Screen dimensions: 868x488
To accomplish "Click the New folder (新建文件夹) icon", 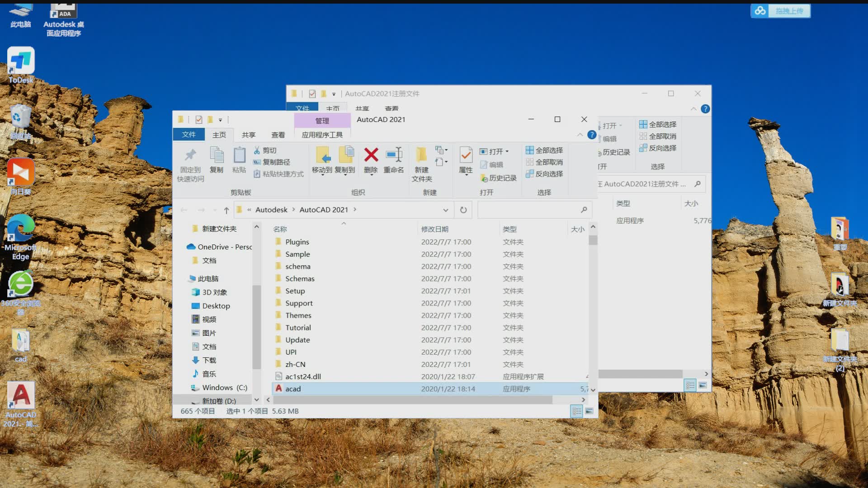I will pos(421,155).
